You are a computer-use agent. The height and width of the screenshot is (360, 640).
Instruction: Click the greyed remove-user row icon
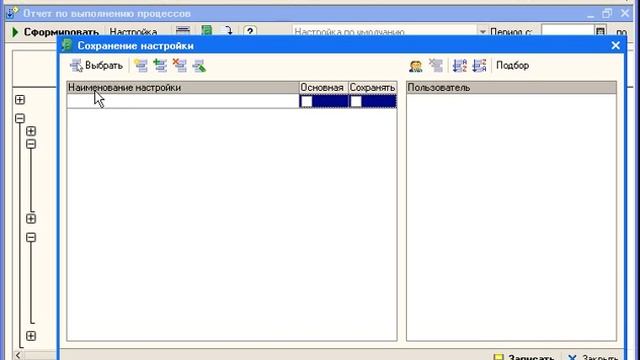436,66
